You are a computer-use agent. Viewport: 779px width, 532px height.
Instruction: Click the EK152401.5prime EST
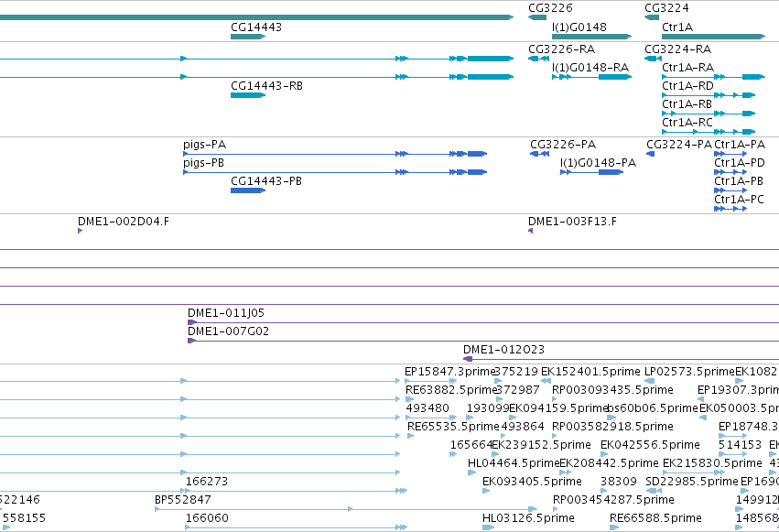click(546, 381)
